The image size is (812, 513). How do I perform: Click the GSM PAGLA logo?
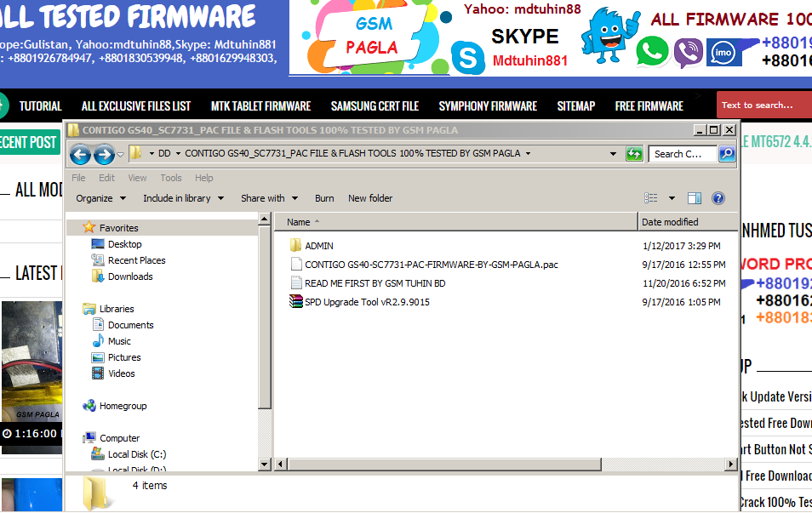tap(372, 37)
